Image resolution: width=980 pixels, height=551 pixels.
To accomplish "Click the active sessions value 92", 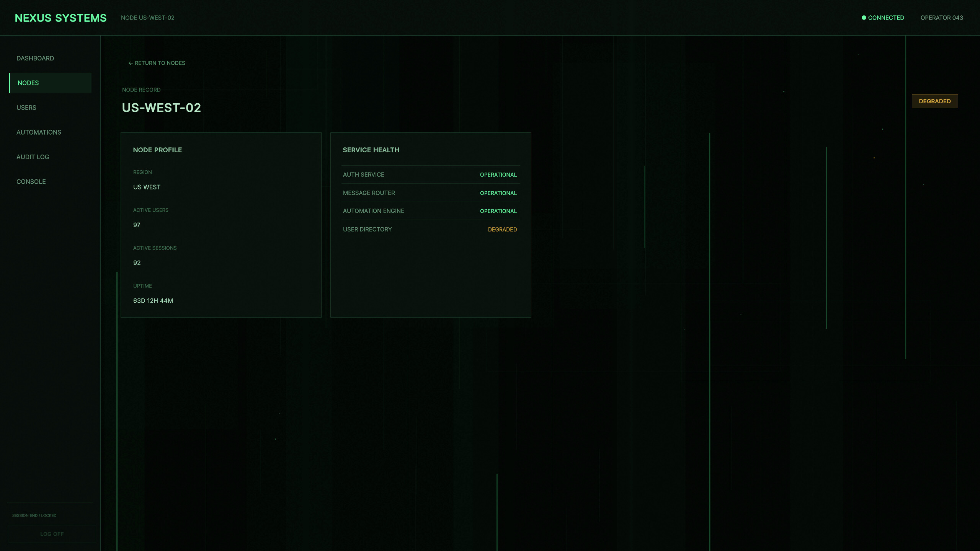I will coord(137,263).
